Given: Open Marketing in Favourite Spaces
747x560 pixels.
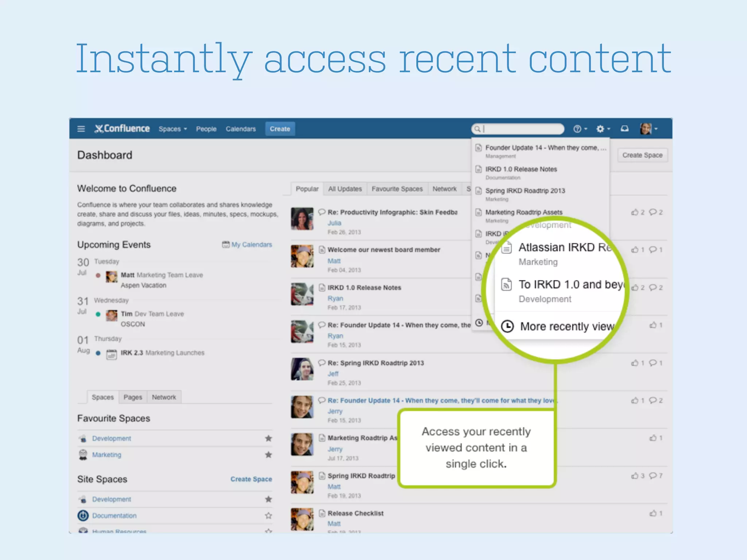Looking at the screenshot, I should pyautogui.click(x=107, y=455).
